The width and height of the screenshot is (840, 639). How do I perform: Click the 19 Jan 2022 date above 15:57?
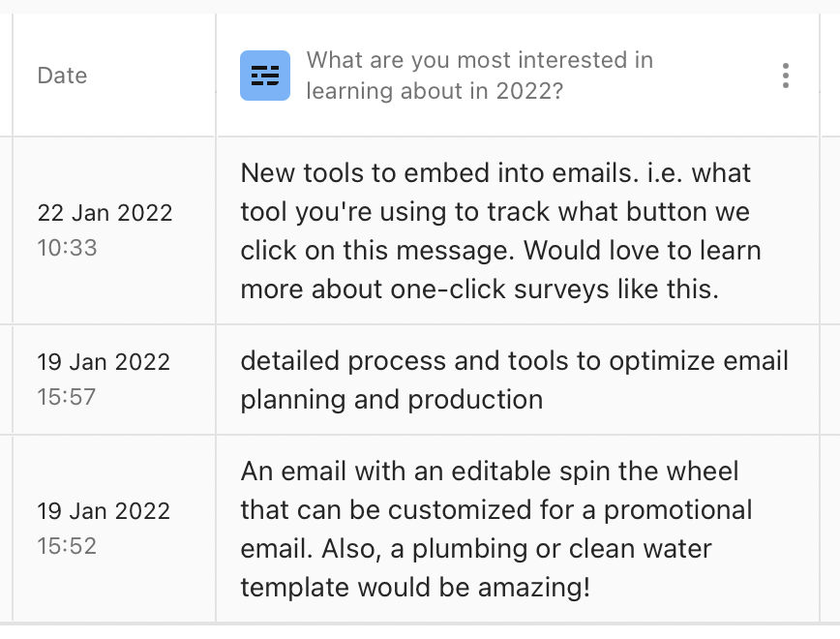pyautogui.click(x=104, y=361)
